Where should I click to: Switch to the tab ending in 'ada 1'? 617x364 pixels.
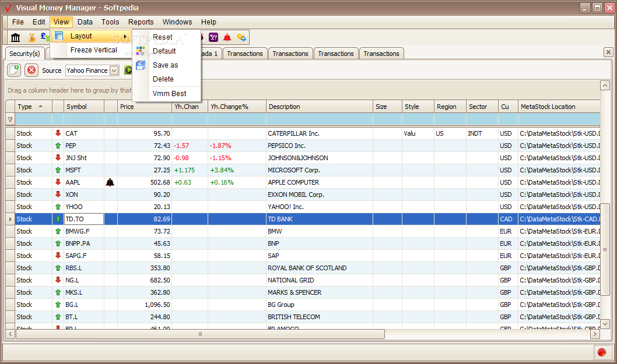[x=211, y=54]
